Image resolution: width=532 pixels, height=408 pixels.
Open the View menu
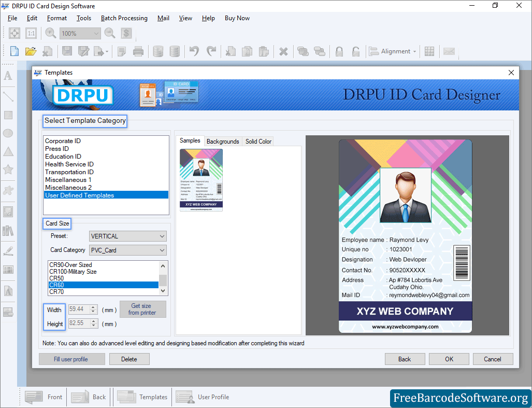(185, 18)
